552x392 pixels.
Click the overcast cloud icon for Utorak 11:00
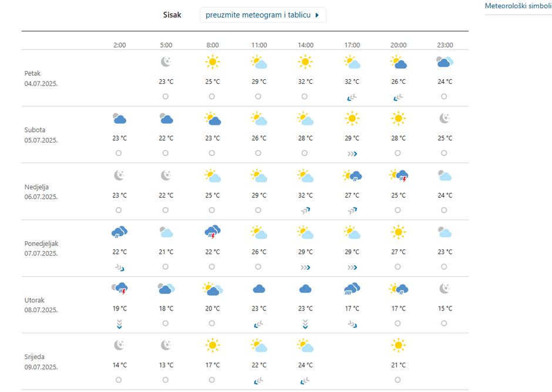point(259,288)
